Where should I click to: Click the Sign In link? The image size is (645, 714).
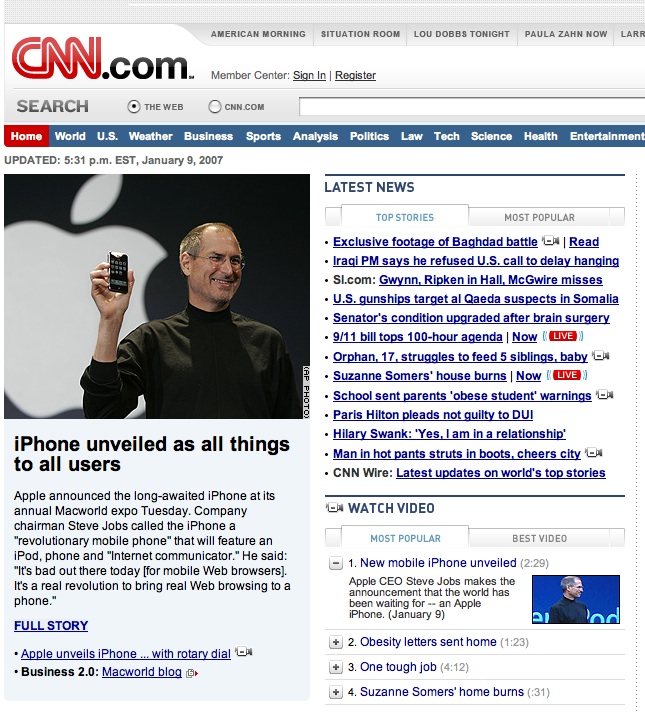click(x=309, y=75)
